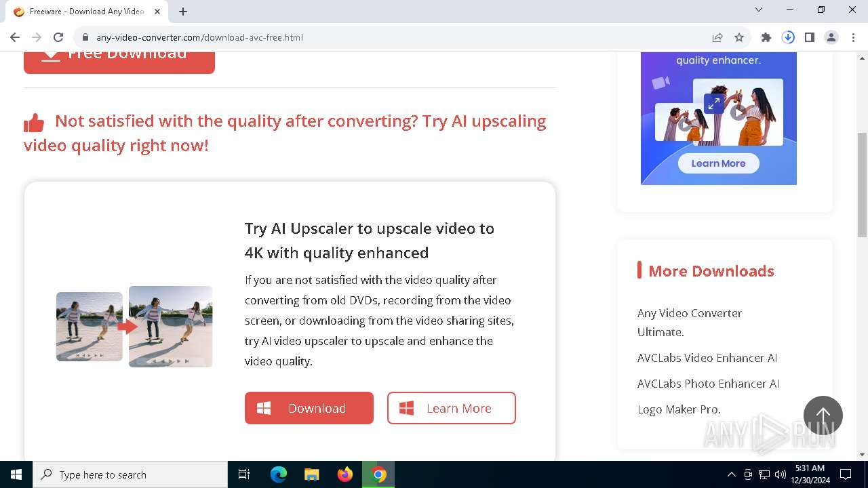Image resolution: width=868 pixels, height=488 pixels.
Task: Open the Windows Start menu
Action: [16, 474]
